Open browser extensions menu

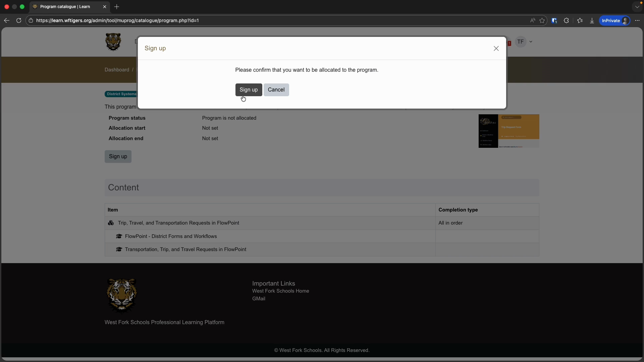coord(567,20)
